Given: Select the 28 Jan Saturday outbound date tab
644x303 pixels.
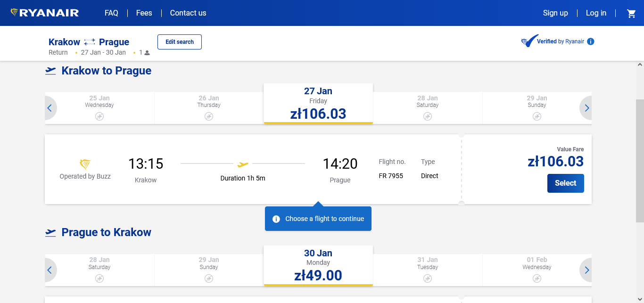Looking at the screenshot, I should (428, 108).
